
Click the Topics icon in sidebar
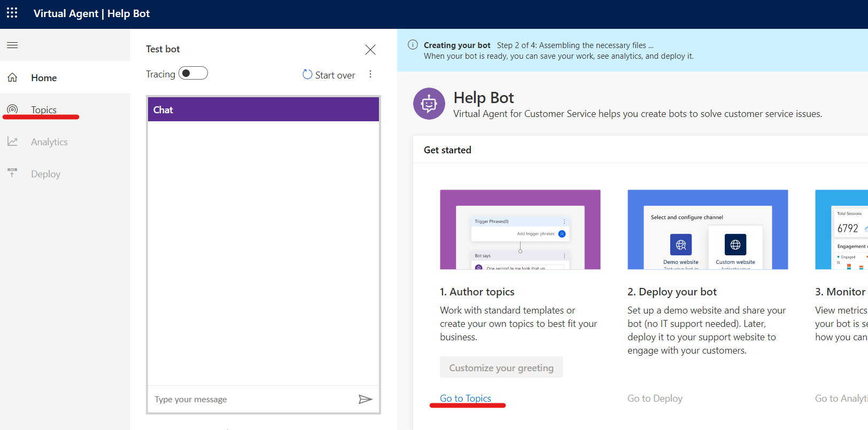12,110
